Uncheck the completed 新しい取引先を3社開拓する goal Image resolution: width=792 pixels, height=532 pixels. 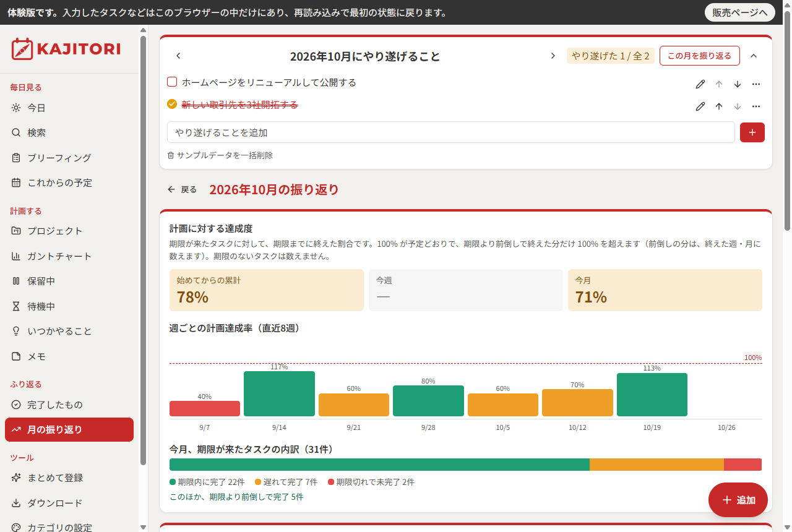[x=172, y=105]
